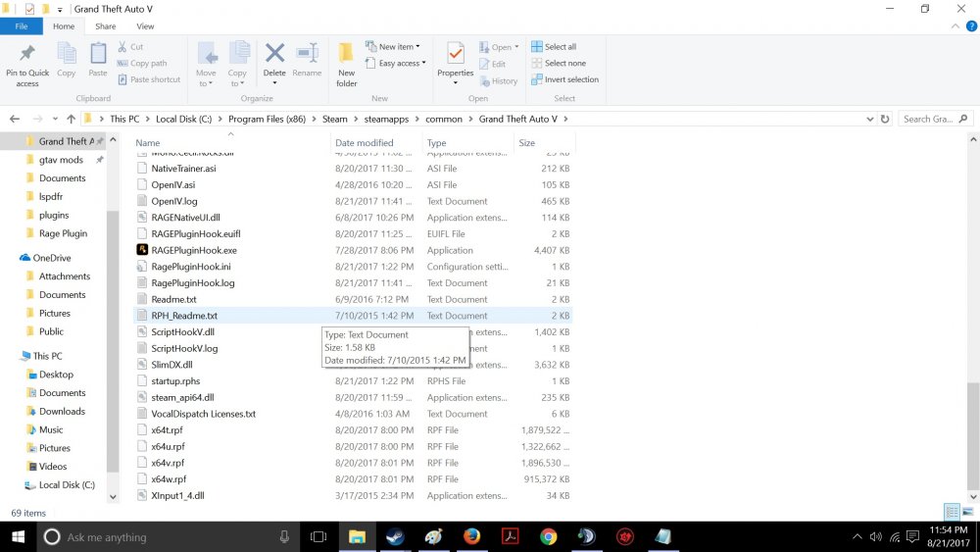Viewport: 980px width, 552px height.
Task: Cut the selected file
Action: pyautogui.click(x=130, y=47)
